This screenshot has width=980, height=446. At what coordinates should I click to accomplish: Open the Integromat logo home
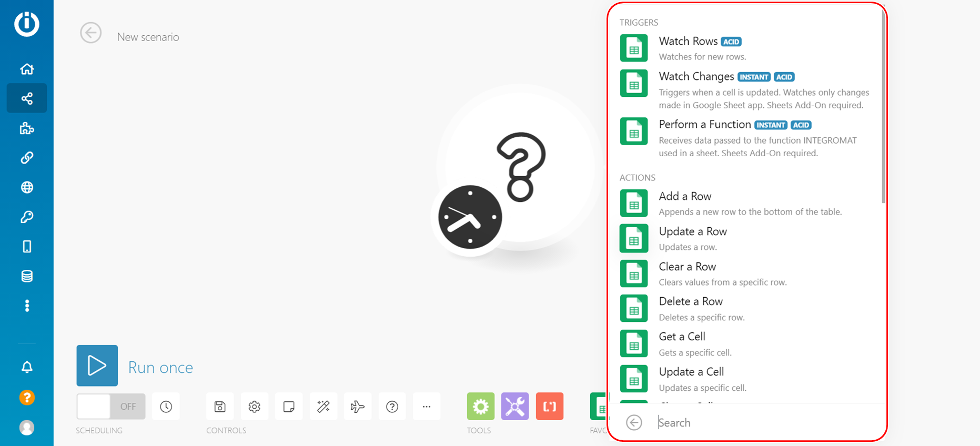[27, 24]
